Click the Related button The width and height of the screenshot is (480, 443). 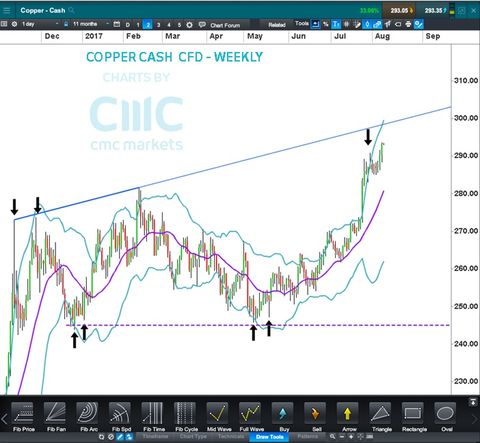tap(277, 25)
